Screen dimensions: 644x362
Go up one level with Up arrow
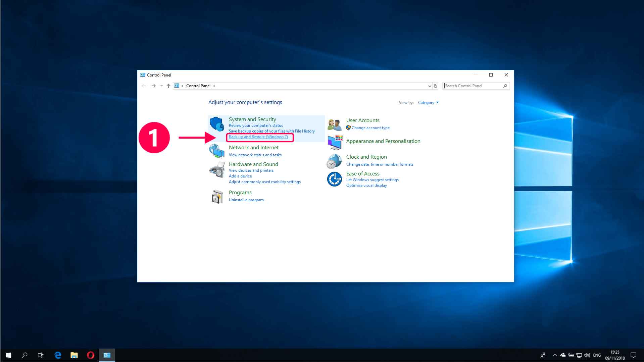coord(168,86)
